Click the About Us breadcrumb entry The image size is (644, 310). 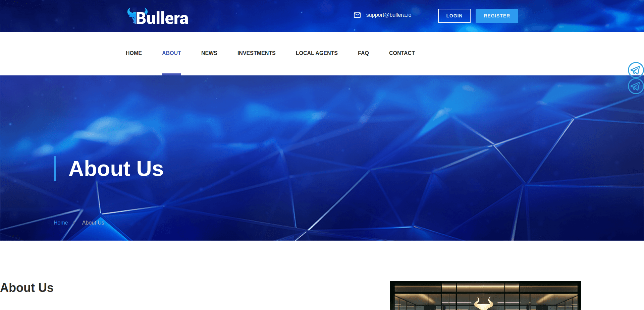tap(93, 223)
